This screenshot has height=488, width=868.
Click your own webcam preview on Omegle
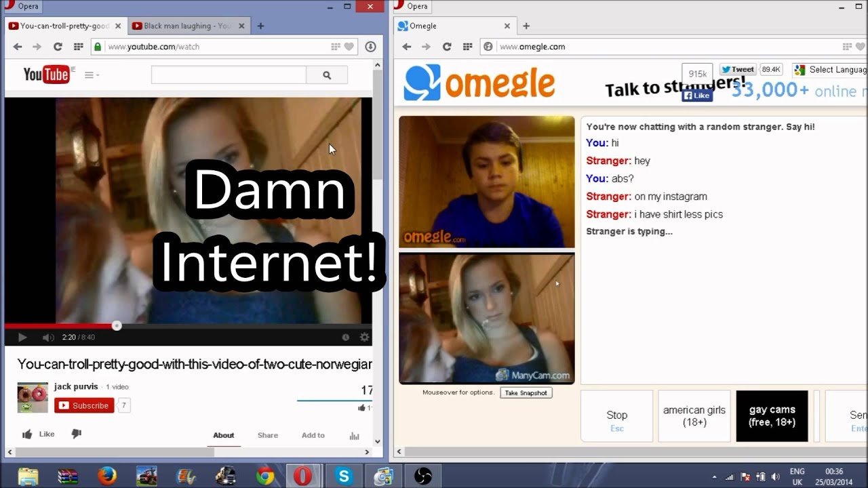(x=487, y=319)
